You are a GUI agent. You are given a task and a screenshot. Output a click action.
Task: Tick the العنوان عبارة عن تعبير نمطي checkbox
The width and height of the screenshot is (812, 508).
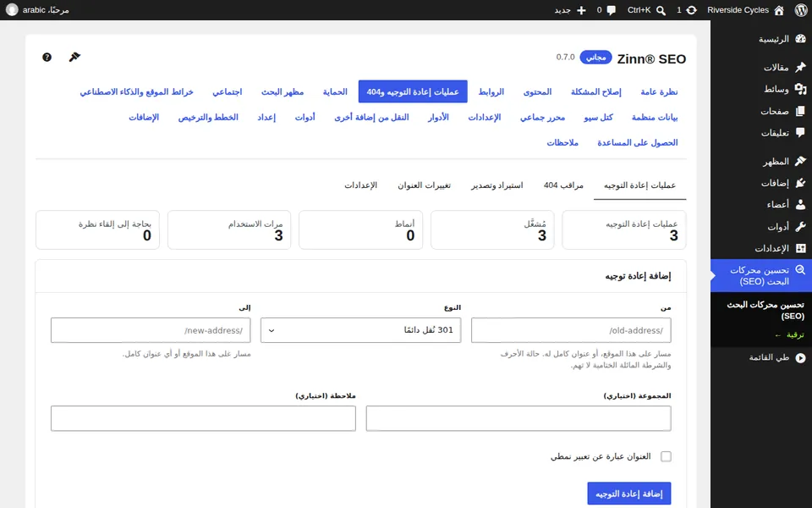(666, 456)
